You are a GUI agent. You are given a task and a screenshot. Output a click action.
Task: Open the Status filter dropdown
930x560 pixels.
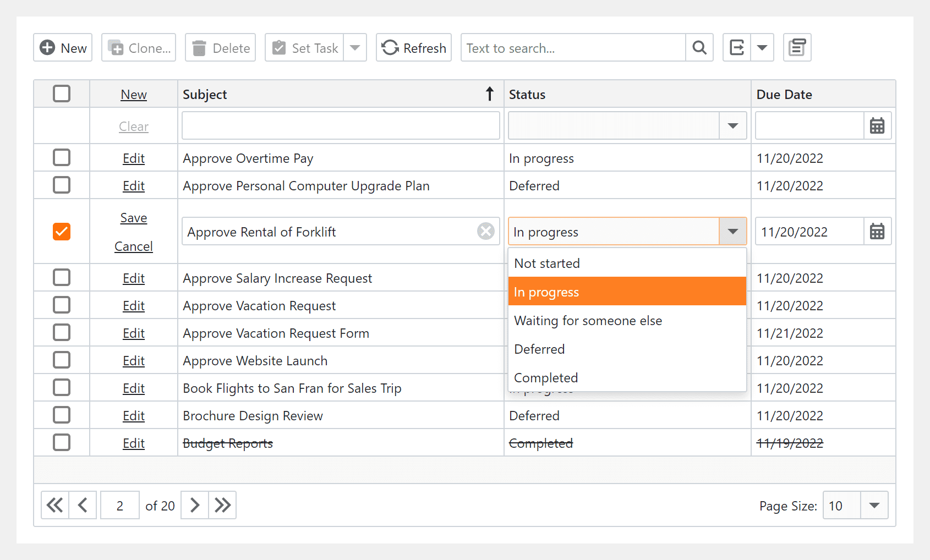coord(733,125)
